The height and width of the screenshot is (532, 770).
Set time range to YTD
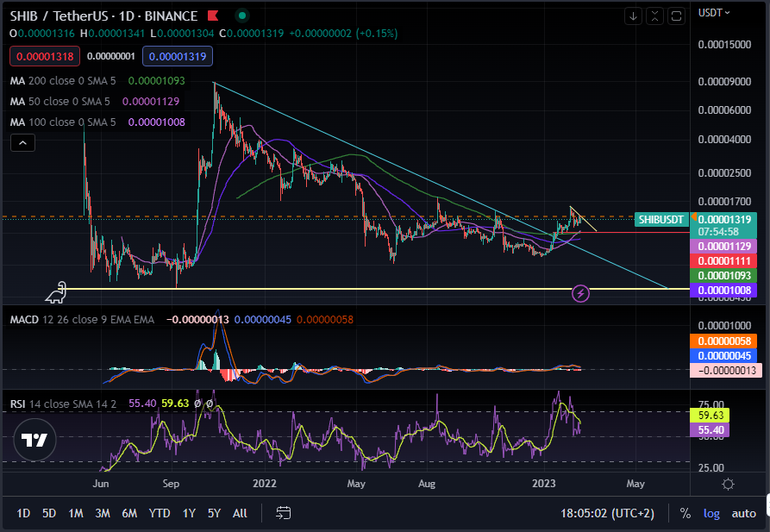[160, 513]
